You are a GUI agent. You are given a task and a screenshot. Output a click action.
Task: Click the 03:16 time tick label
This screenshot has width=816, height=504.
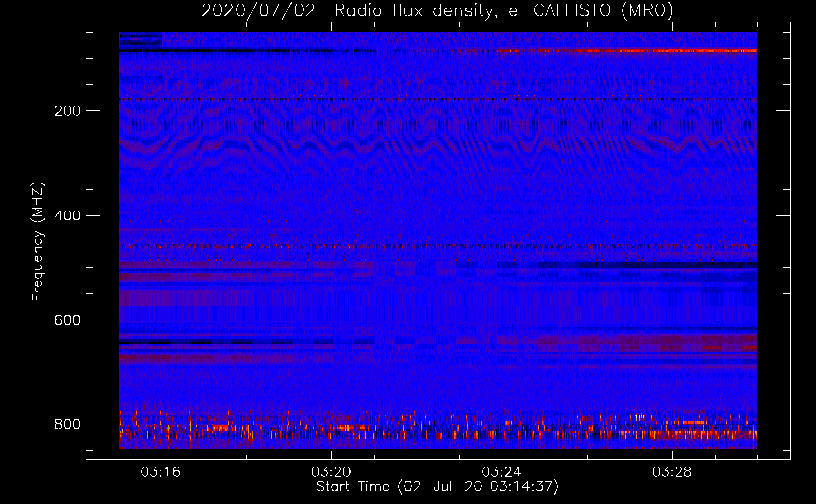click(x=161, y=472)
